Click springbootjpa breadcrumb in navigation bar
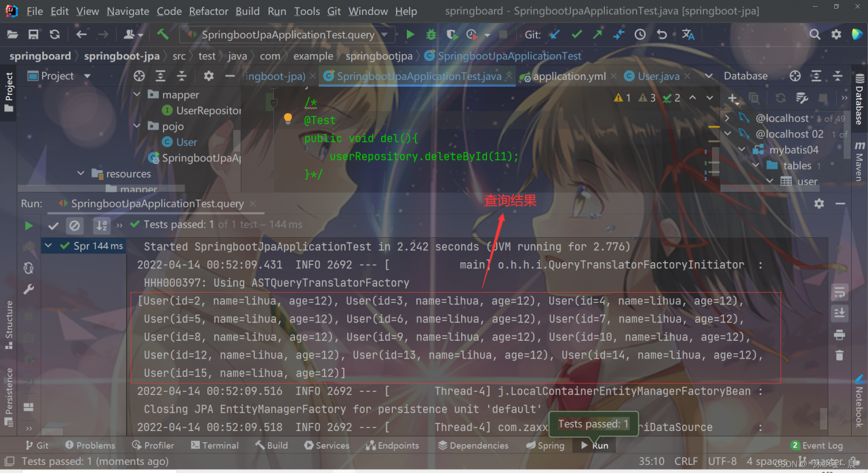This screenshot has height=473, width=868. tap(379, 56)
